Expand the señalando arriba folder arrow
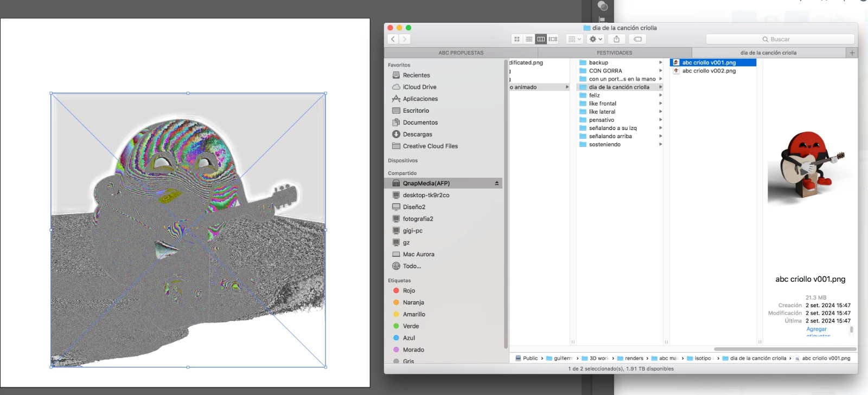868x395 pixels. click(x=660, y=136)
